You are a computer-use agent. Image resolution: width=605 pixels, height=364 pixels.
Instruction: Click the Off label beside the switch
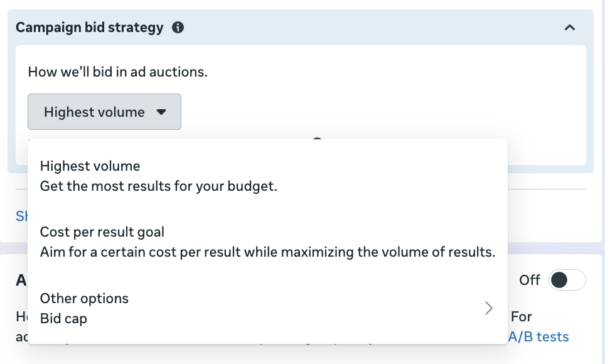pyautogui.click(x=530, y=281)
